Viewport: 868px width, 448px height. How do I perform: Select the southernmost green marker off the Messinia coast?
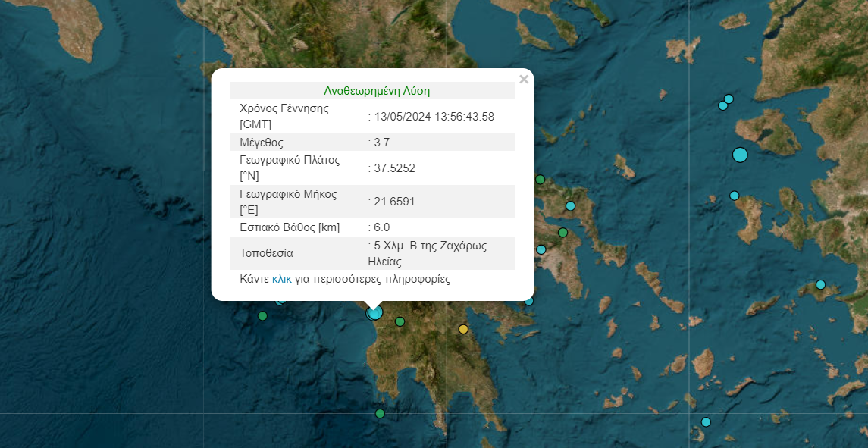point(380,414)
